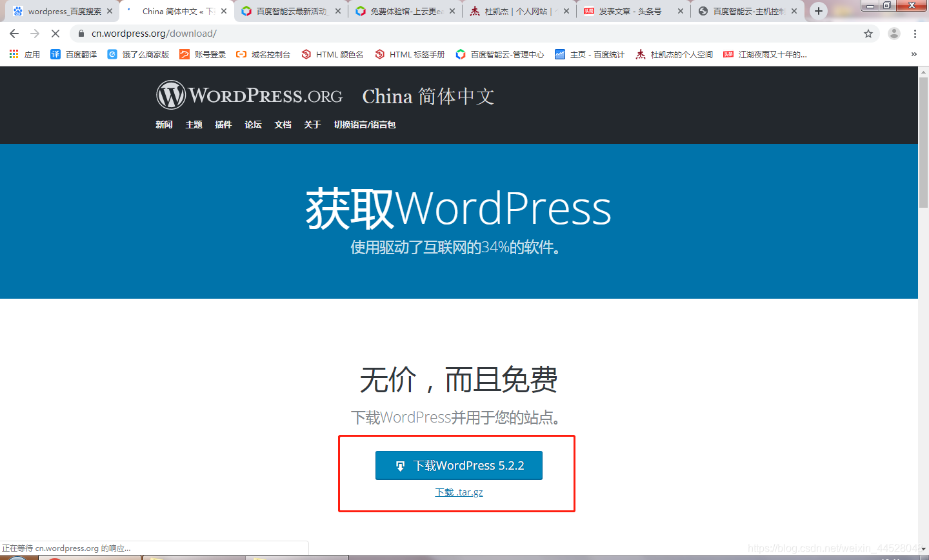Open 账号登录 bookmark

(203, 54)
